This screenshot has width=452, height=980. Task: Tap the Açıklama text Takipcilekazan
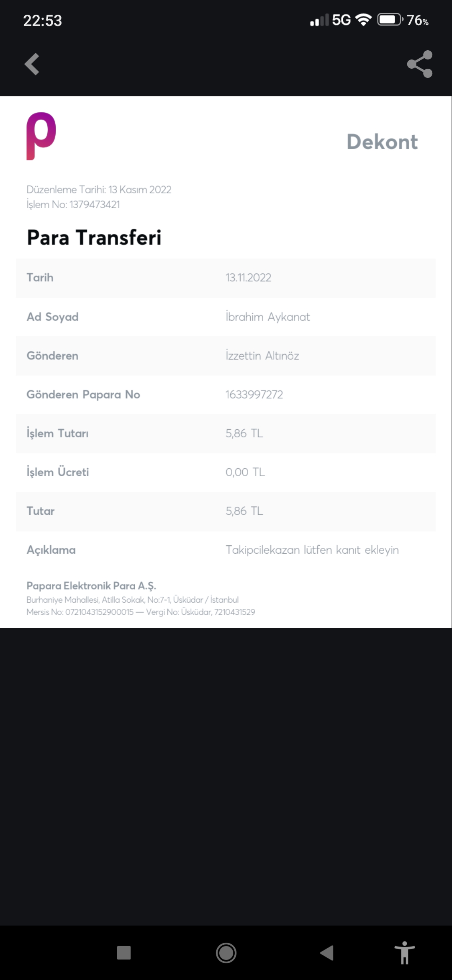point(312,550)
